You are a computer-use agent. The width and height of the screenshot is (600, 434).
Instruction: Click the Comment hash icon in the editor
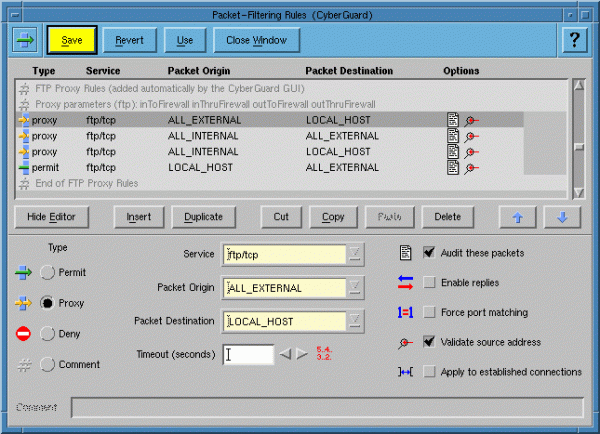click(x=24, y=364)
